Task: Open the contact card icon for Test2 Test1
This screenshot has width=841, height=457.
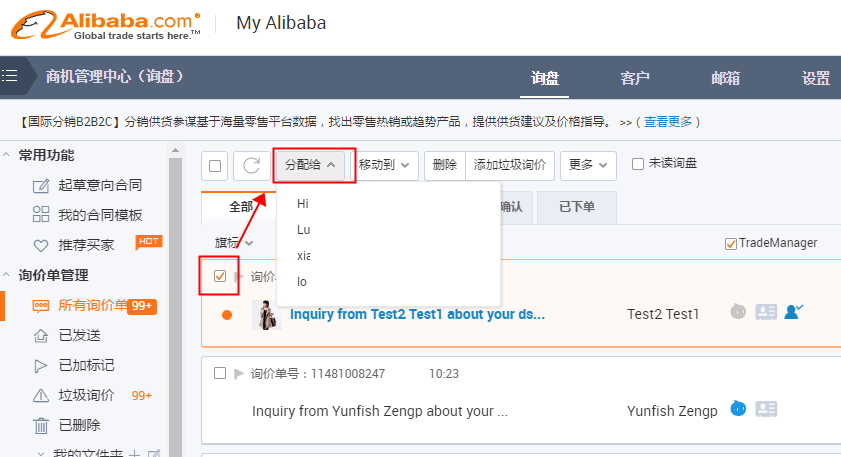Action: pos(767,312)
